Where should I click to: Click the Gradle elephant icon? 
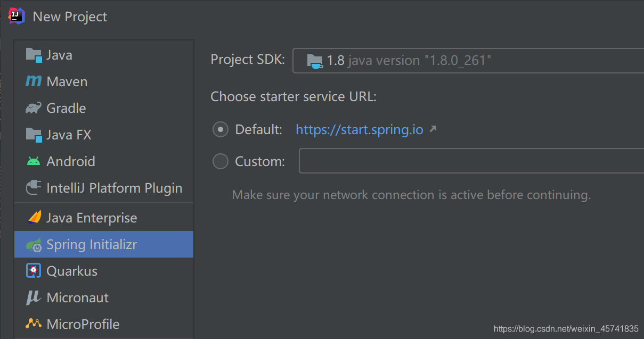[34, 108]
